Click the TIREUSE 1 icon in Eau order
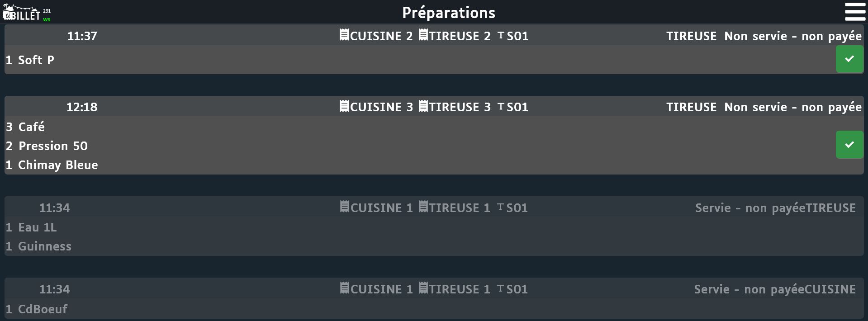Screen dimensions: 868x321 pyautogui.click(x=423, y=207)
